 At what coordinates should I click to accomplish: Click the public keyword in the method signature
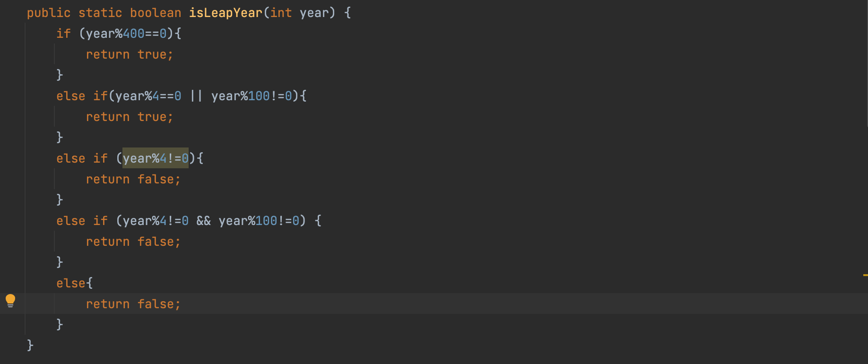point(48,13)
